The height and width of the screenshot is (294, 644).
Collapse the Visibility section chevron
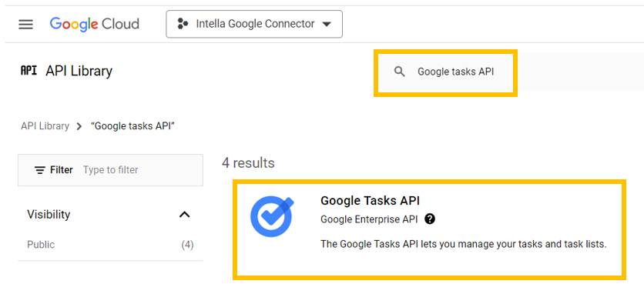click(x=185, y=214)
